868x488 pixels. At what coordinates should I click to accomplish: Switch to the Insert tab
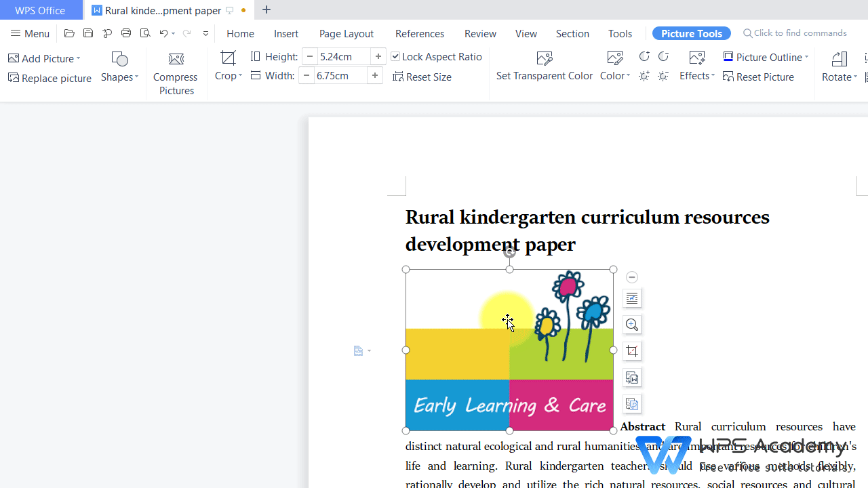(x=286, y=33)
